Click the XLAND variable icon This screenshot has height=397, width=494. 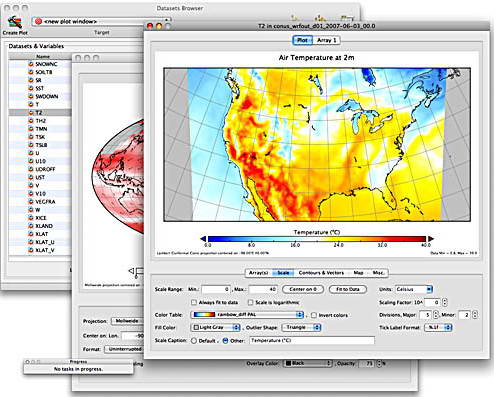point(31,226)
